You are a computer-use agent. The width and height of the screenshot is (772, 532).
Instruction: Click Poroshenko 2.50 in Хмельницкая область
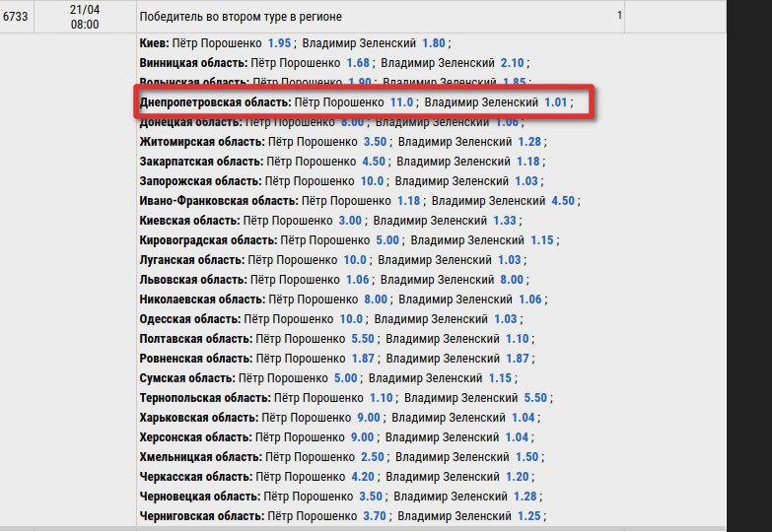coord(372,457)
